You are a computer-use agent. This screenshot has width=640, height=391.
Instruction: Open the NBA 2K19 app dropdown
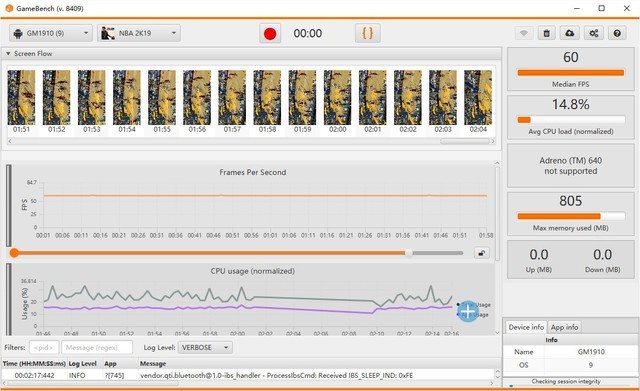[139, 33]
